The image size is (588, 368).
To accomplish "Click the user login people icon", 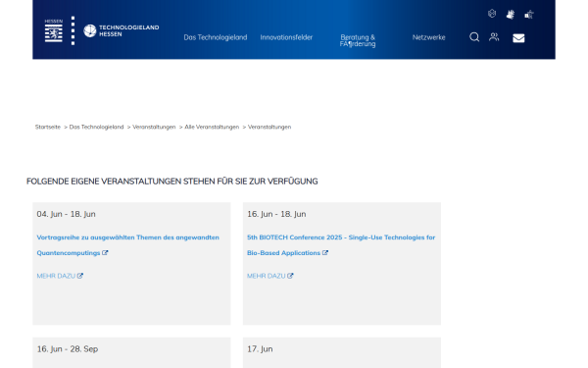I will (494, 37).
